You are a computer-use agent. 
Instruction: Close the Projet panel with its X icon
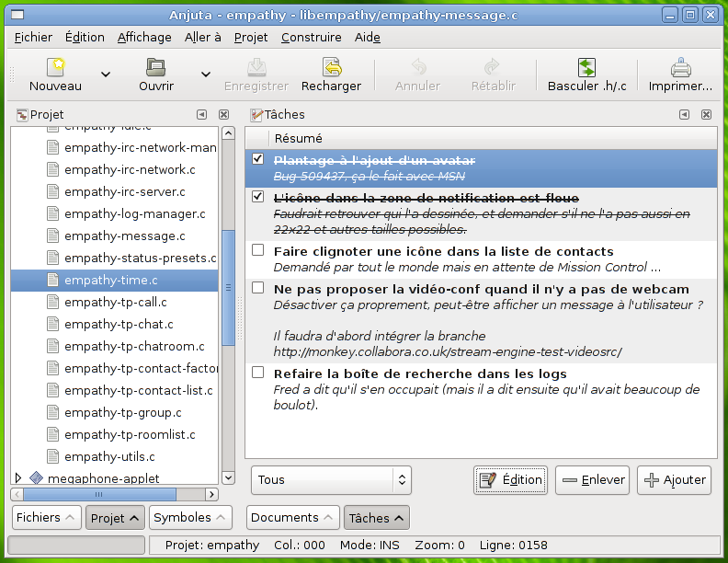tap(223, 115)
